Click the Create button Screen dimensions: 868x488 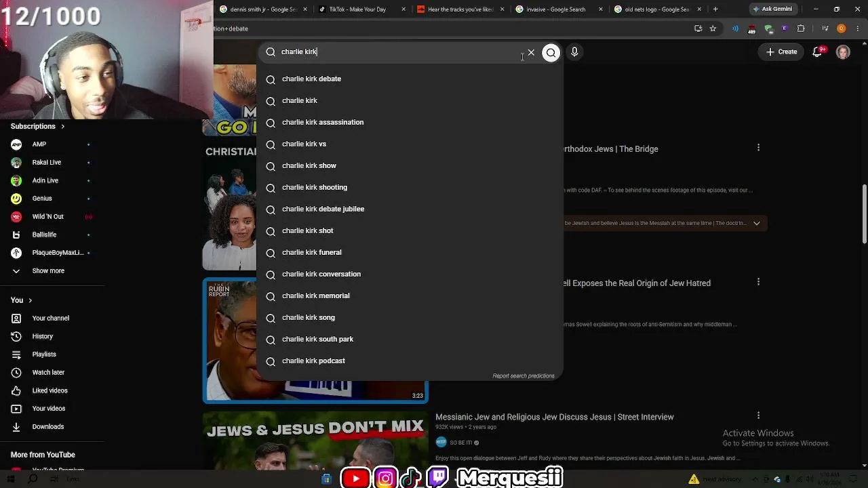tap(781, 52)
